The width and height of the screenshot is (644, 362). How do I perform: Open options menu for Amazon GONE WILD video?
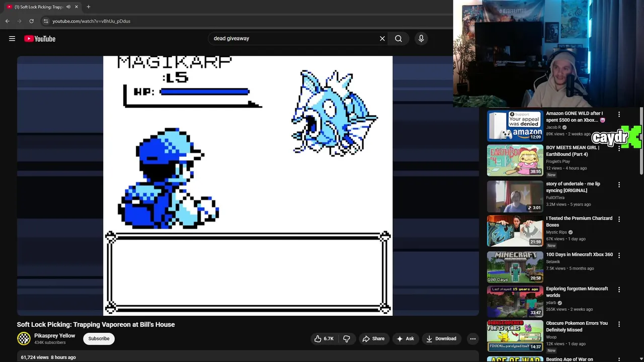(619, 114)
